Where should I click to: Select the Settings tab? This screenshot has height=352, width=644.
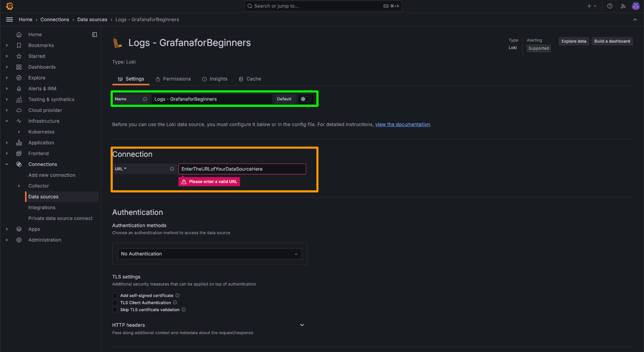[131, 79]
